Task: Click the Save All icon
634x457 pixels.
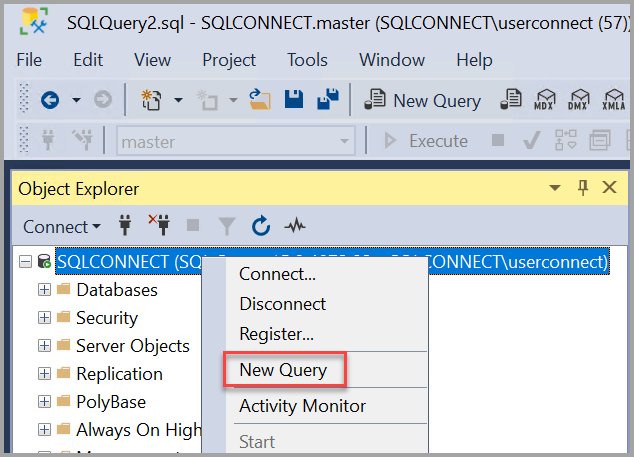Action: [x=328, y=99]
